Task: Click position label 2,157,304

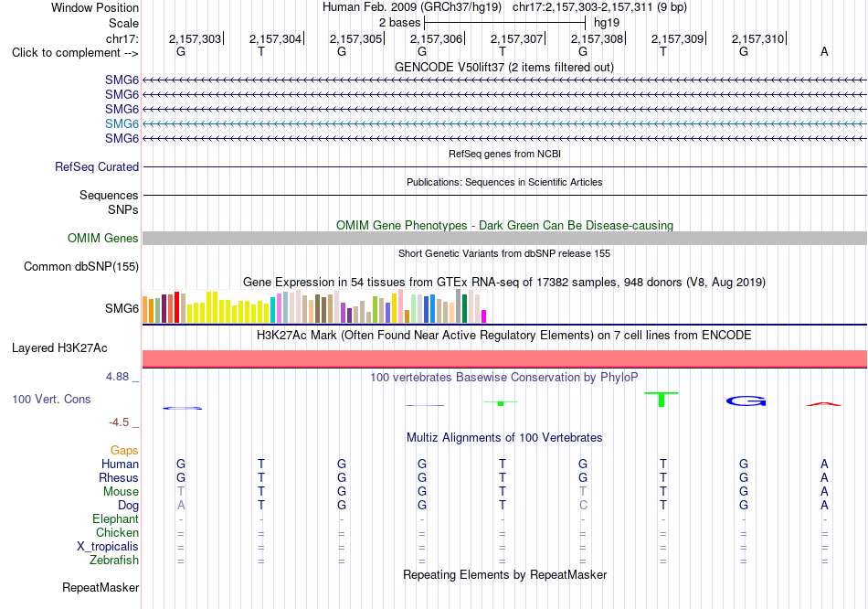Action: [x=275, y=38]
